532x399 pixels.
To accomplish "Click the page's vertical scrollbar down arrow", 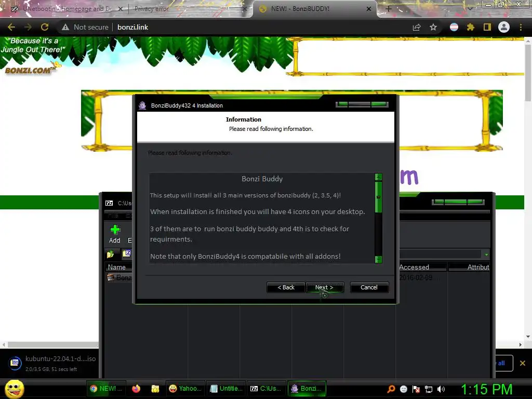I will [x=528, y=337].
